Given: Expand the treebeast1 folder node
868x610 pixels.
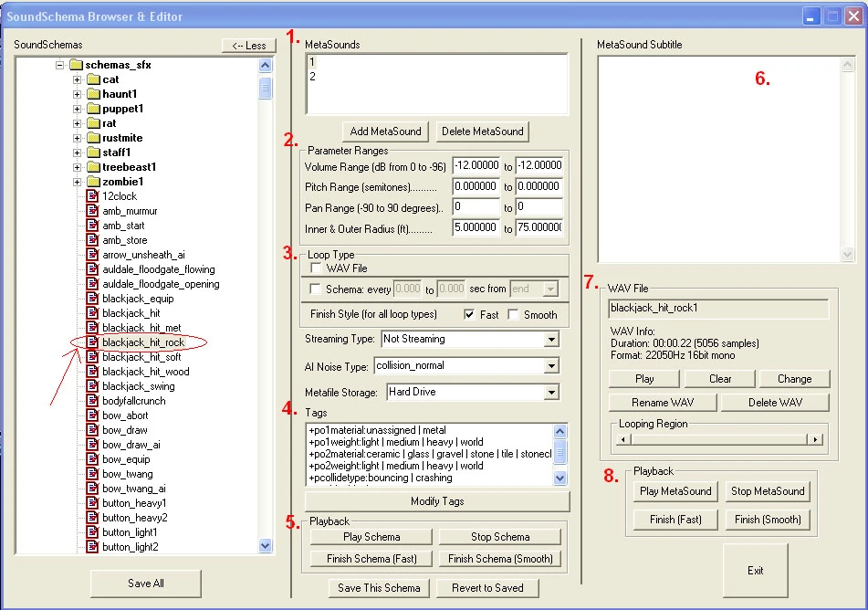Looking at the screenshot, I should click(78, 167).
